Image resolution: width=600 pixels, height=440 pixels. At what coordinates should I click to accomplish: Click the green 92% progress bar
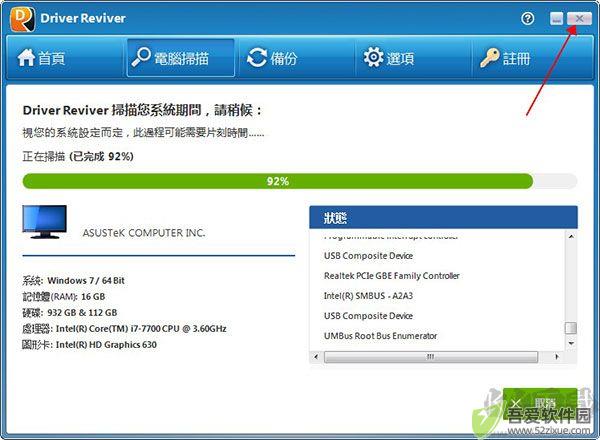click(278, 181)
